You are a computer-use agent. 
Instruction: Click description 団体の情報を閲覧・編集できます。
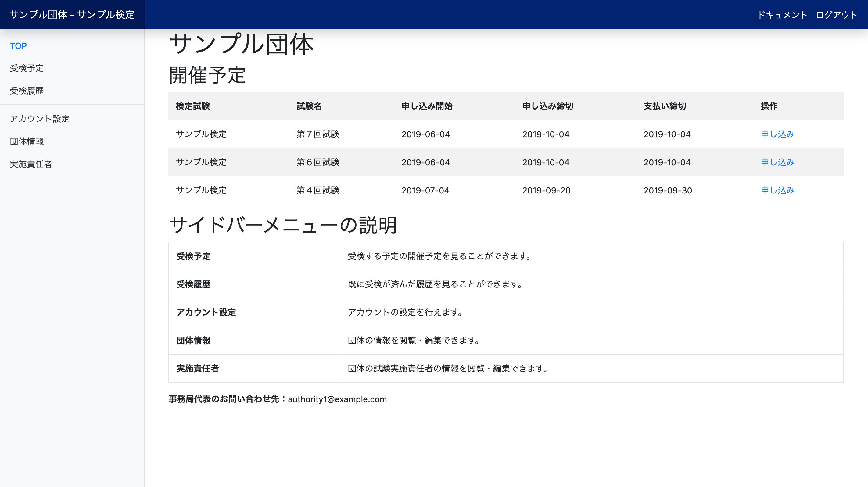(x=414, y=341)
